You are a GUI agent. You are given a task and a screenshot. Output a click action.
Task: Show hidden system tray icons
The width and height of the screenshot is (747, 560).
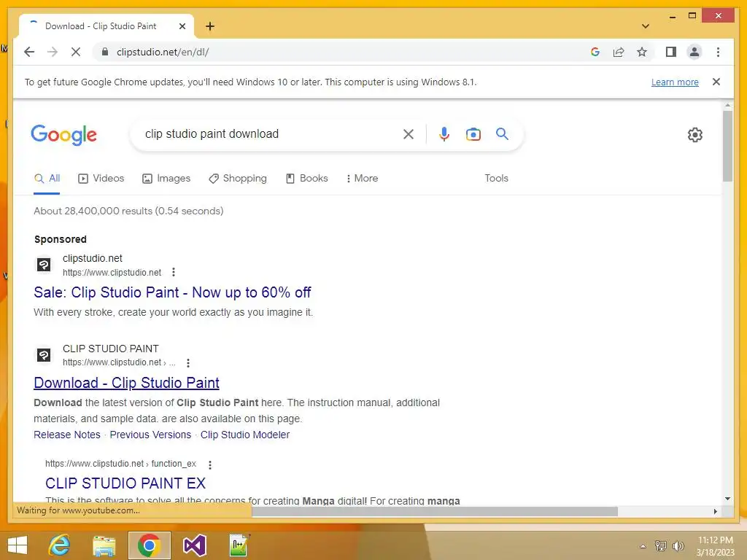click(643, 546)
